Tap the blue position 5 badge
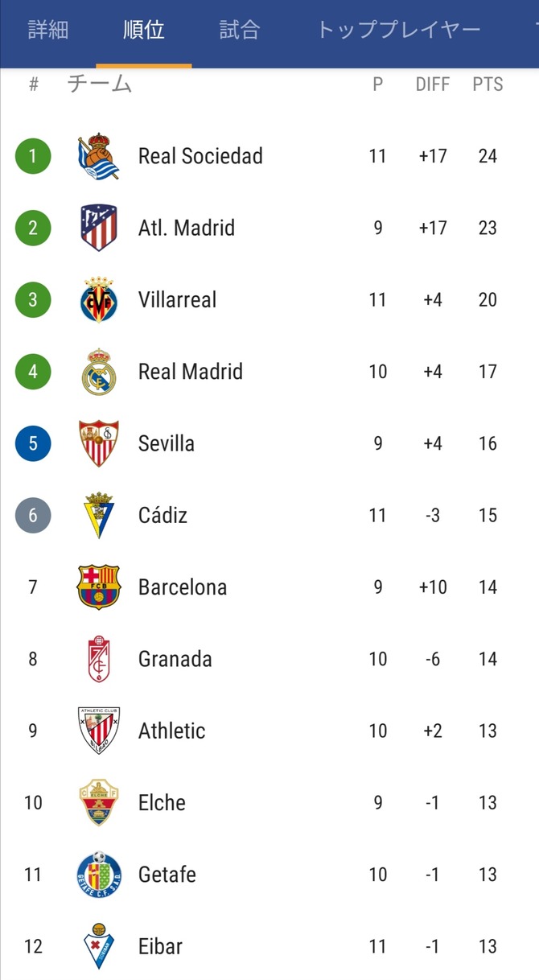This screenshot has width=539, height=980. point(33,443)
